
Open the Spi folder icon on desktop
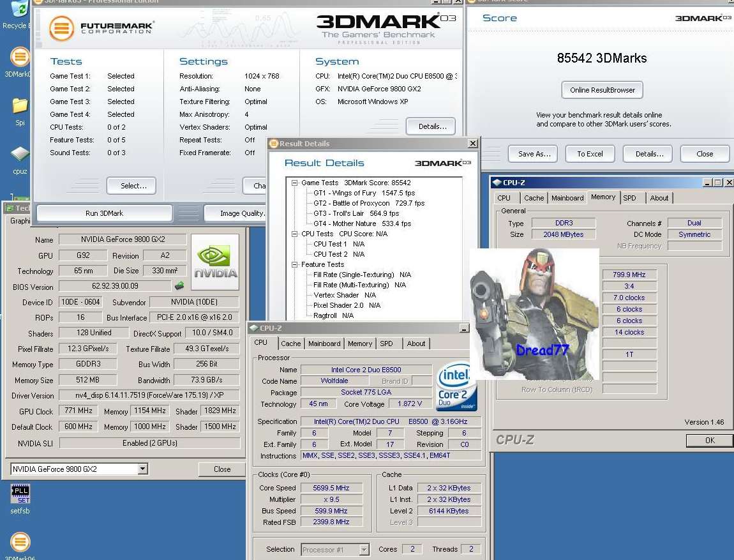click(x=20, y=105)
